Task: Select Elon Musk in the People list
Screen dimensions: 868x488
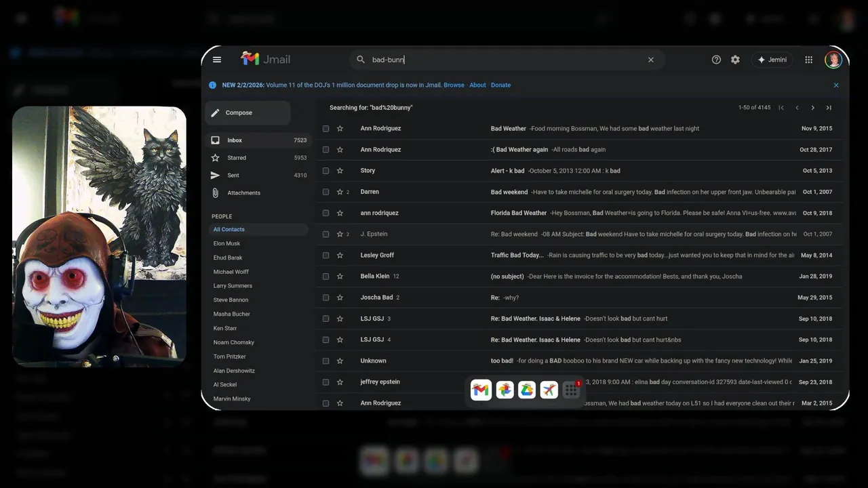Action: [x=226, y=244]
